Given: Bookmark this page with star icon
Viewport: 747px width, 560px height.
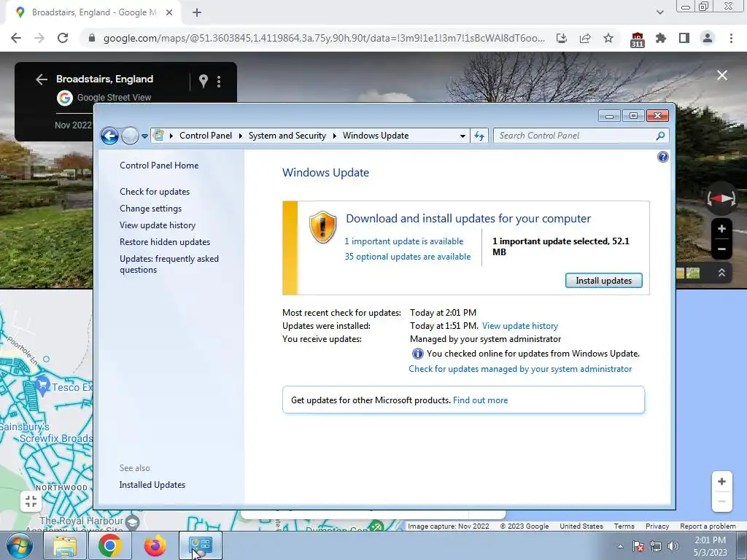Looking at the screenshot, I should pyautogui.click(x=608, y=38).
